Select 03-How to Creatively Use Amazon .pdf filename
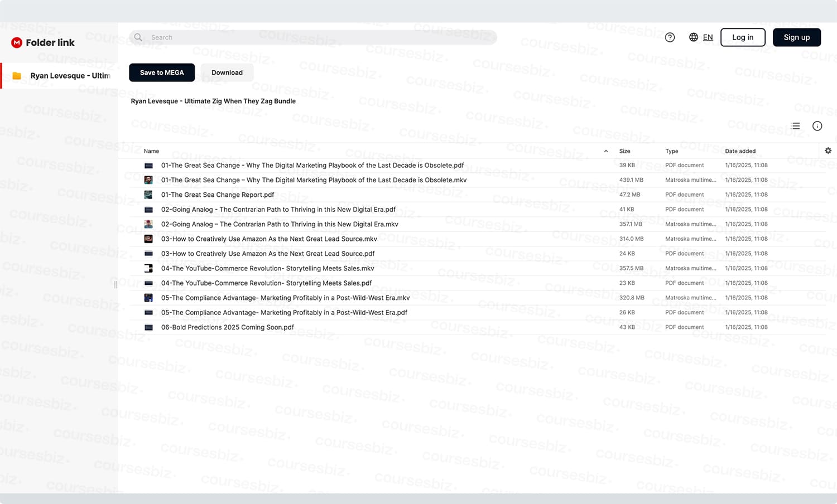The width and height of the screenshot is (837, 504). tap(268, 254)
